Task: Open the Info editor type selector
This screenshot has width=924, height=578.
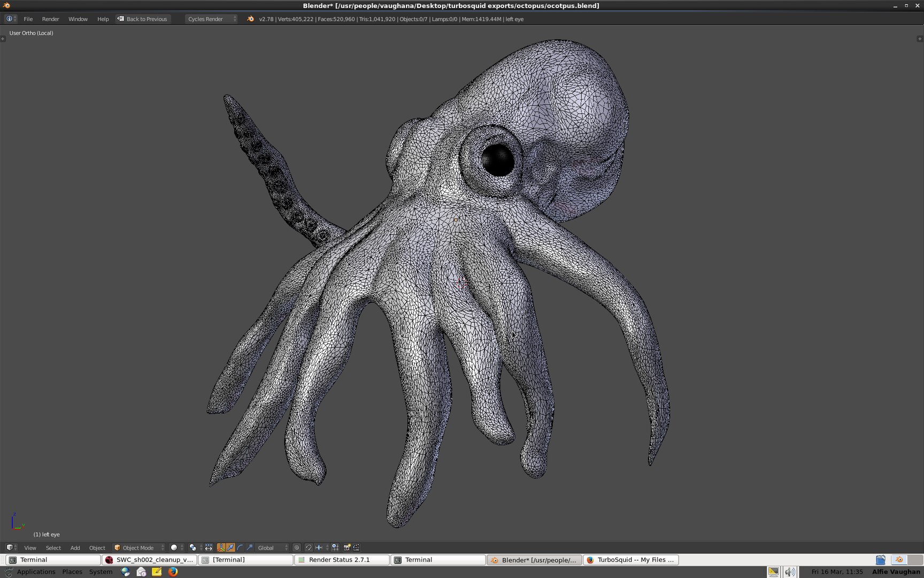Action: [11, 19]
